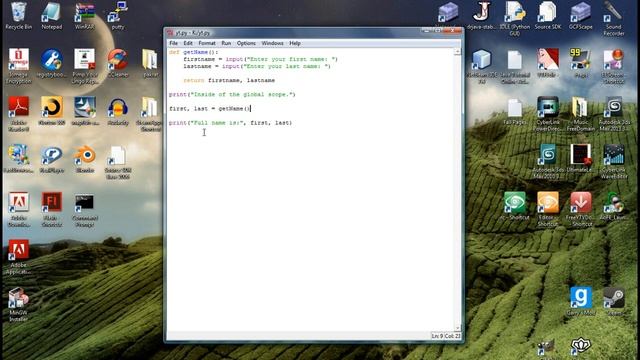640x360 pixels.
Task: Open the Help menu in IDLE
Action: tap(295, 43)
